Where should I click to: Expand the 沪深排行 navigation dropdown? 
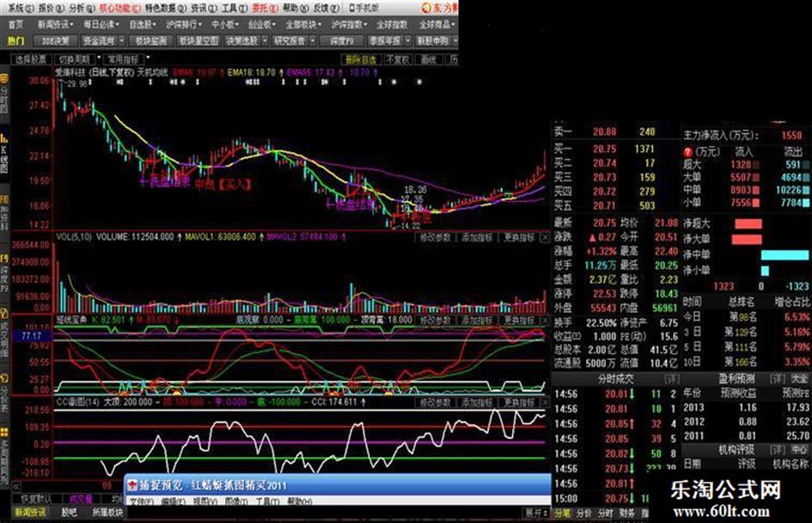click(184, 24)
